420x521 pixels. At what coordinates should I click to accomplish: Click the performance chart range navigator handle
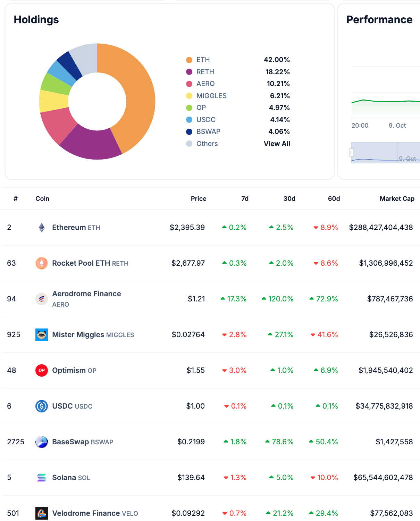click(351, 152)
